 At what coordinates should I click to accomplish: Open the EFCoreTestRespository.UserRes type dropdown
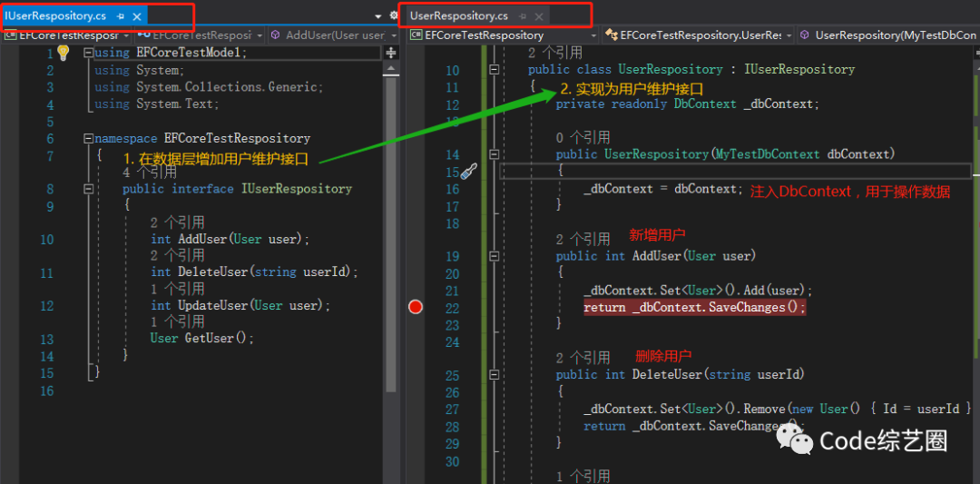pyautogui.click(x=699, y=35)
